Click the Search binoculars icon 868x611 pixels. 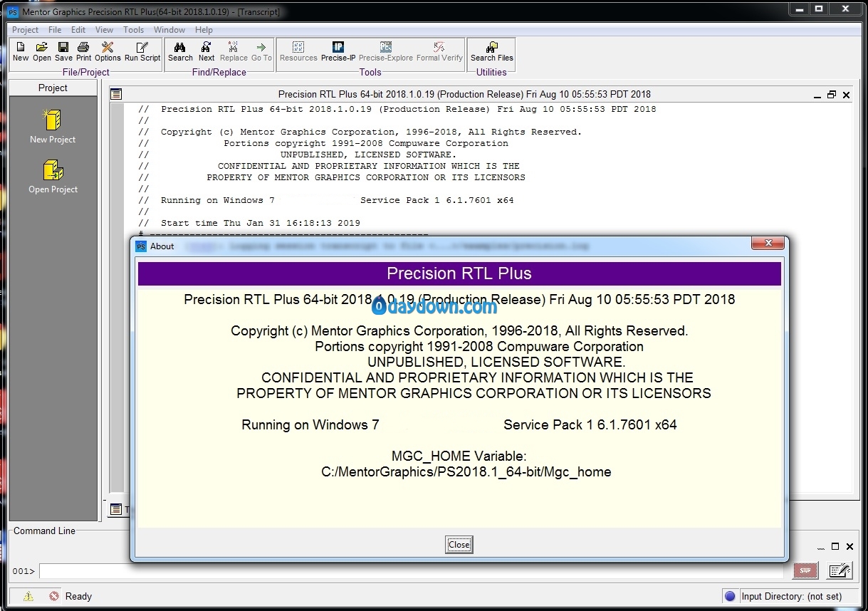(180, 47)
